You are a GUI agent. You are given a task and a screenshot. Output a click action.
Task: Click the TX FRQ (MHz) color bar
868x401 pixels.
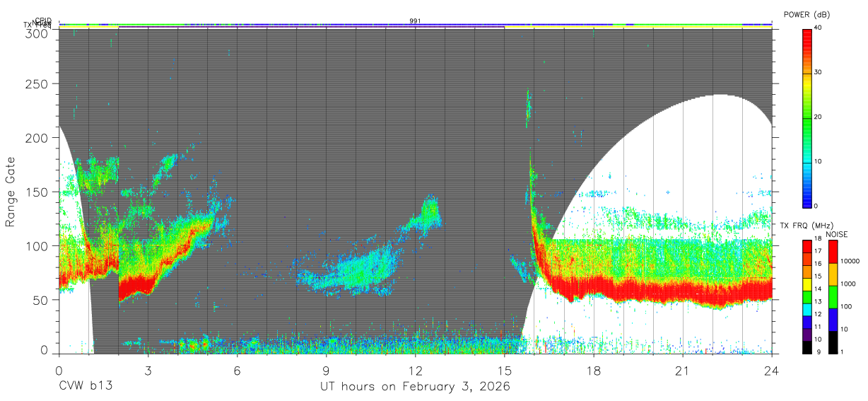(807, 297)
